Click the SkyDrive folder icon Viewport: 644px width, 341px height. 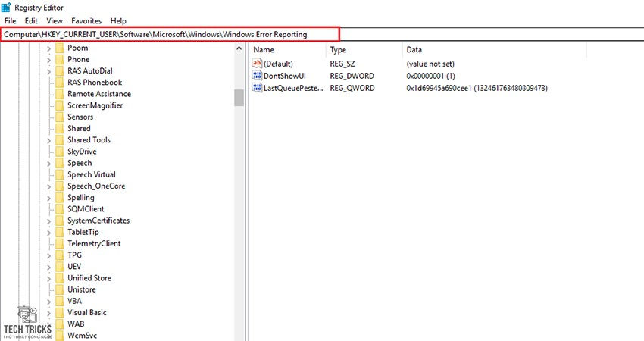(60, 152)
